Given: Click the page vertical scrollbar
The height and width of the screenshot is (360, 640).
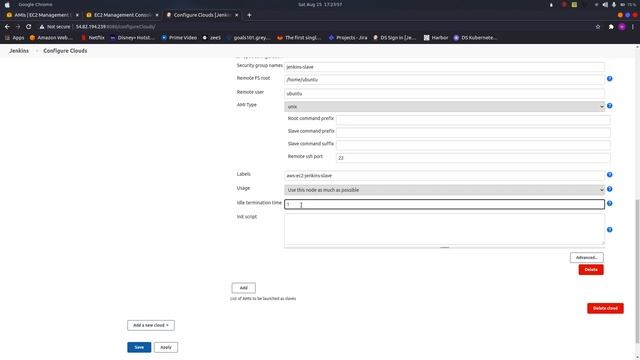Looking at the screenshot, I should tap(637, 271).
